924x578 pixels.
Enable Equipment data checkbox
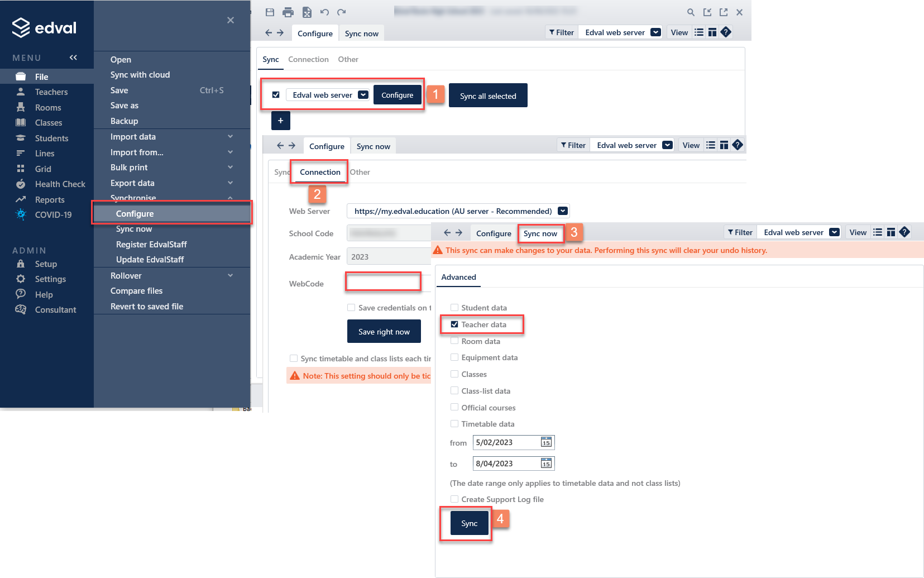point(454,357)
